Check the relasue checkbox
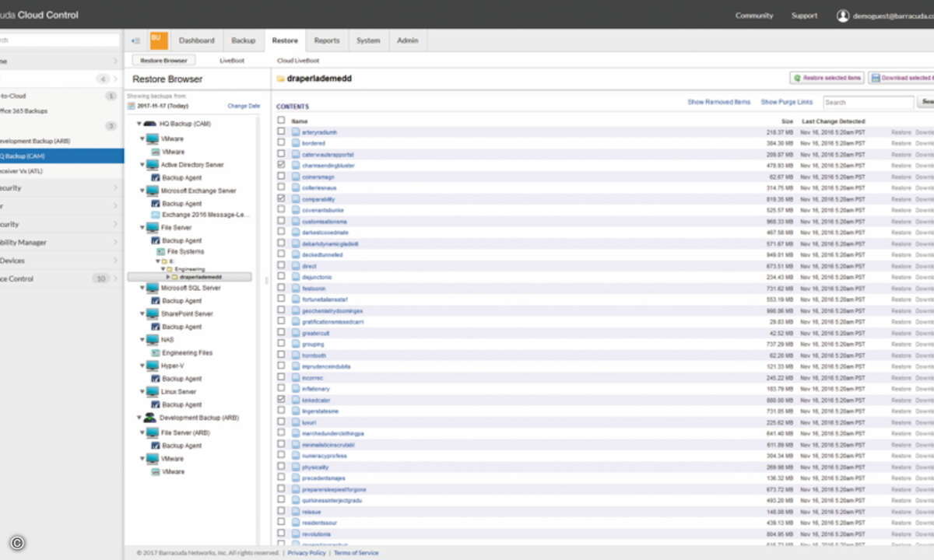934x560 pixels. pos(281,512)
